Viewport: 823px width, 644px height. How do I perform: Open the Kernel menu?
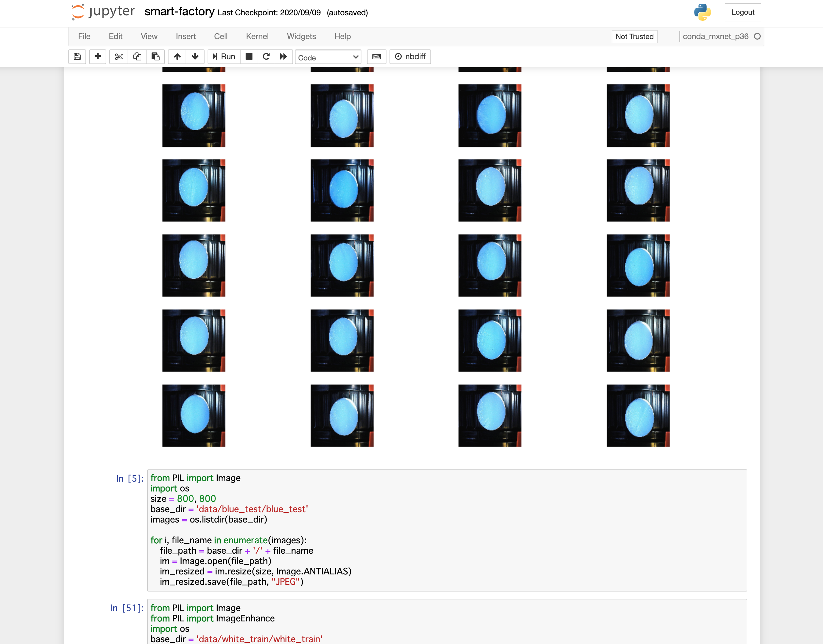click(257, 36)
